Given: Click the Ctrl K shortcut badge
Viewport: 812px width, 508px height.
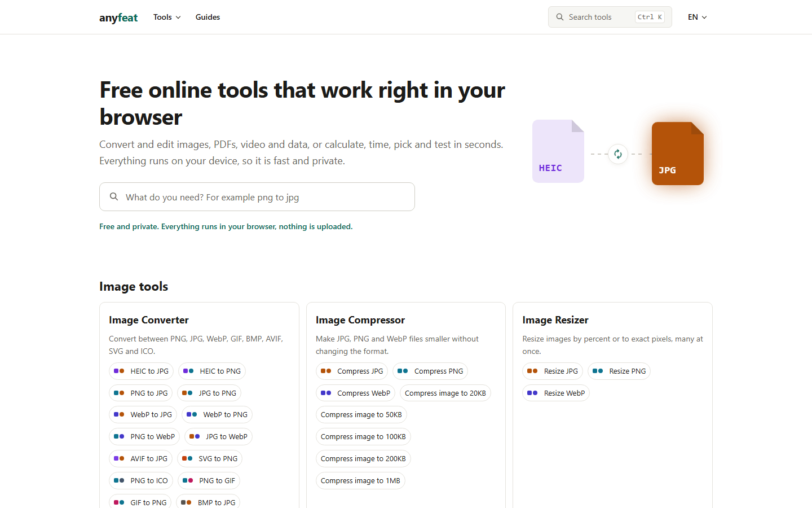Looking at the screenshot, I should tap(650, 17).
